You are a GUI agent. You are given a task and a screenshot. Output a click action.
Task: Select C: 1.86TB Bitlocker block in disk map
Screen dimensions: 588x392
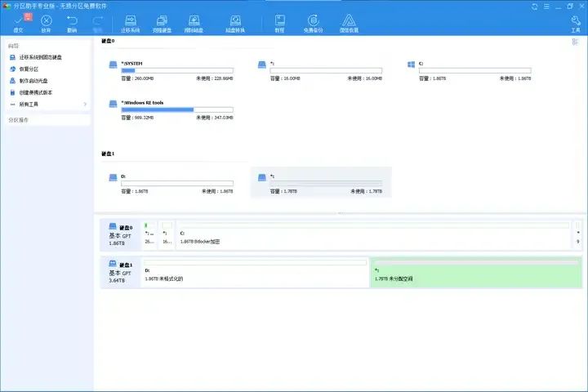pyautogui.click(x=373, y=235)
